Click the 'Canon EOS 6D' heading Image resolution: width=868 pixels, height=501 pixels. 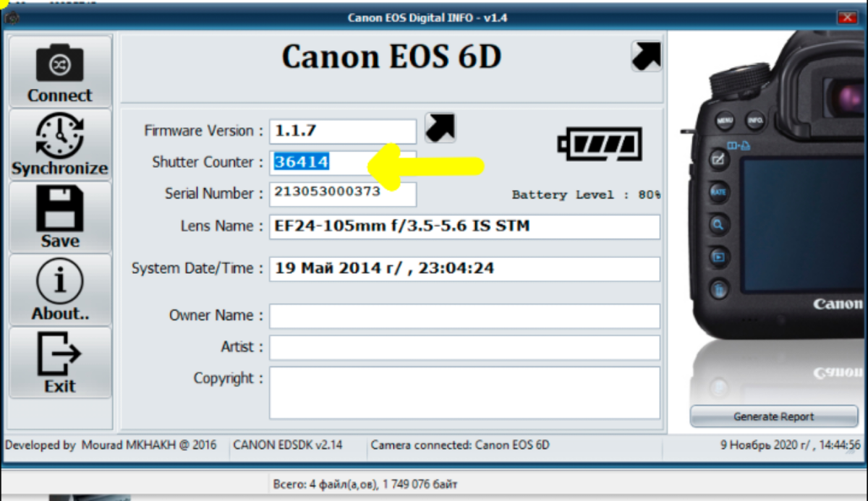391,57
